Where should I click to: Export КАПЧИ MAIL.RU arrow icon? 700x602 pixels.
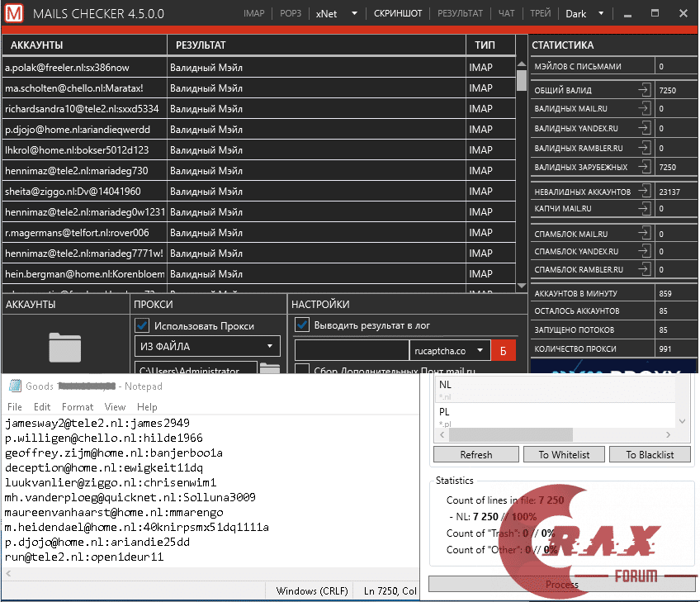644,208
